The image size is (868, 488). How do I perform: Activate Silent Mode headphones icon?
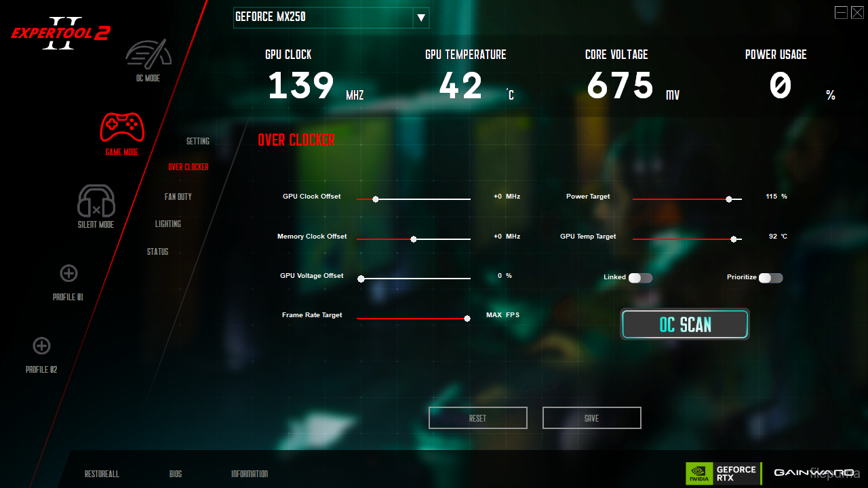click(96, 201)
